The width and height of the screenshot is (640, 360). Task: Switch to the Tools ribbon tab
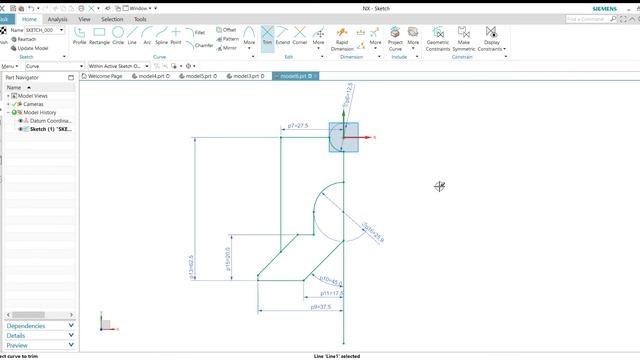(x=140, y=19)
